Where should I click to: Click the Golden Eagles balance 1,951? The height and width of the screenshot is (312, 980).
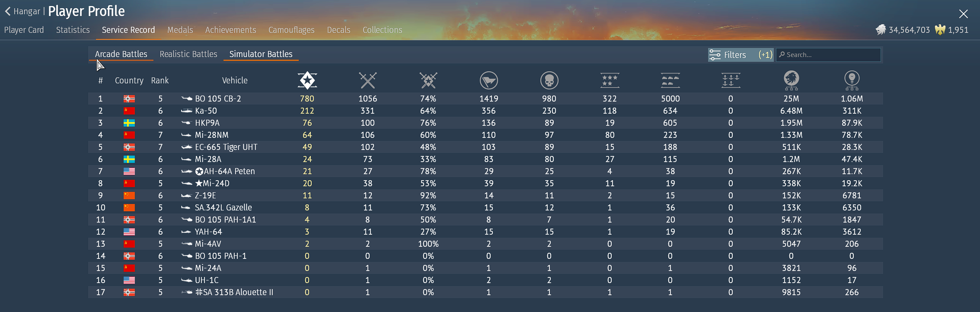coord(951,30)
